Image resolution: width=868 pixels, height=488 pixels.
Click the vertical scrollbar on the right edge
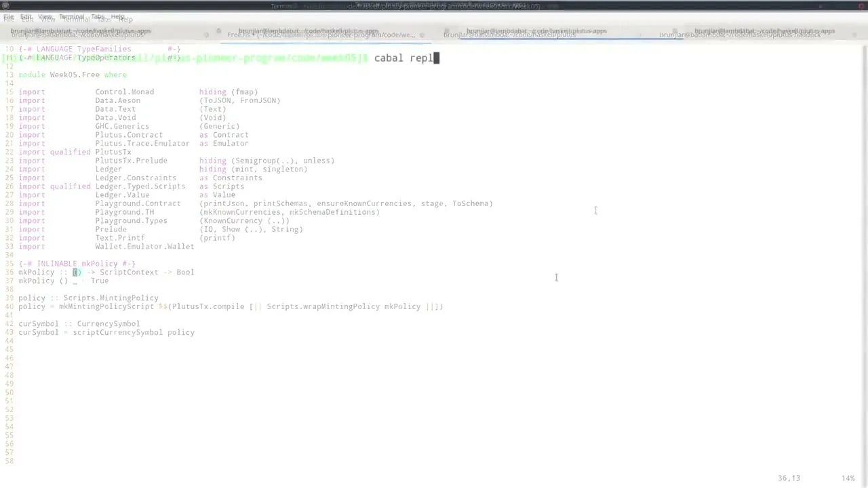coord(865,203)
